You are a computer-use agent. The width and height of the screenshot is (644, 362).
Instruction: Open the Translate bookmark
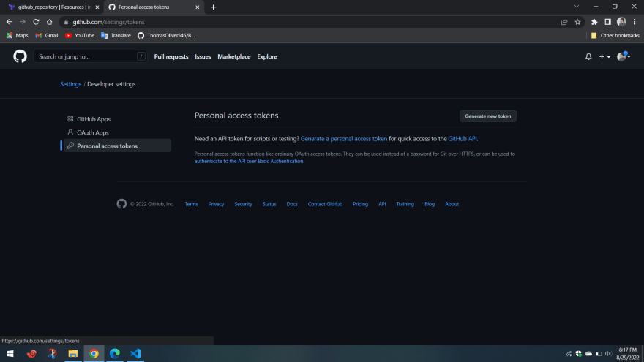tap(116, 36)
